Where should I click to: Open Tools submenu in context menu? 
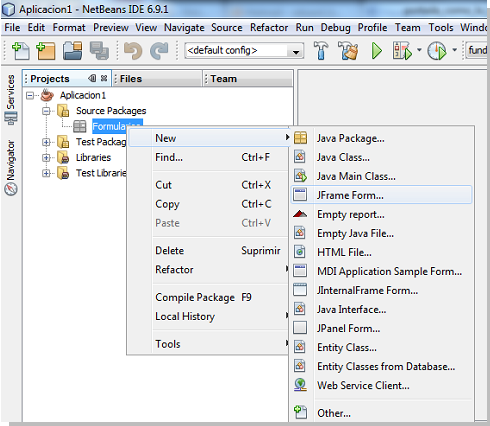209,344
